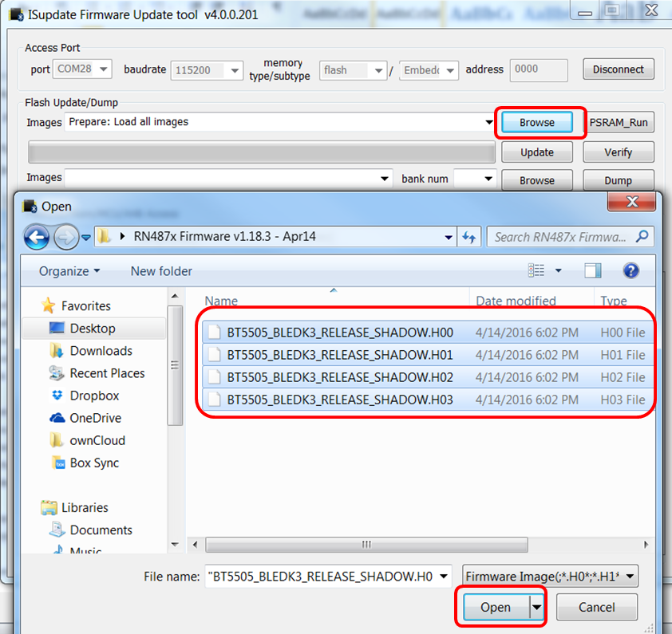Click the help question mark icon
This screenshot has width=672, height=634.
(630, 271)
